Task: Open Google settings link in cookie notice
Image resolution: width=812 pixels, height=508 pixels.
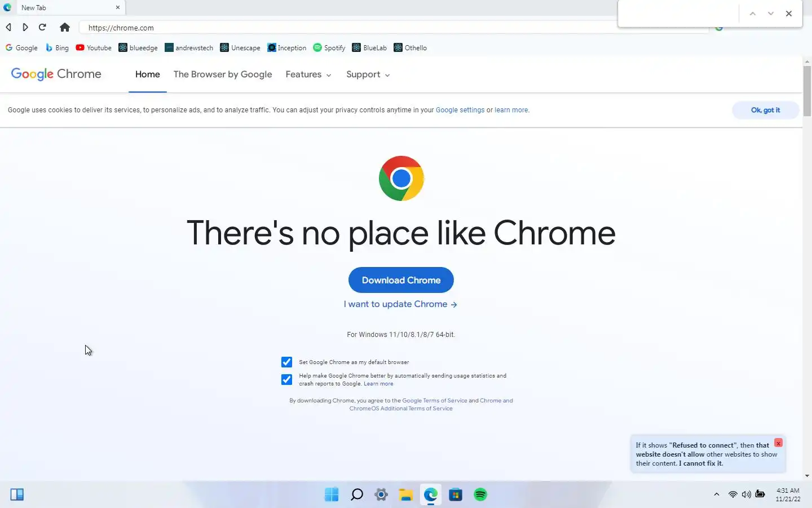Action: 460,110
